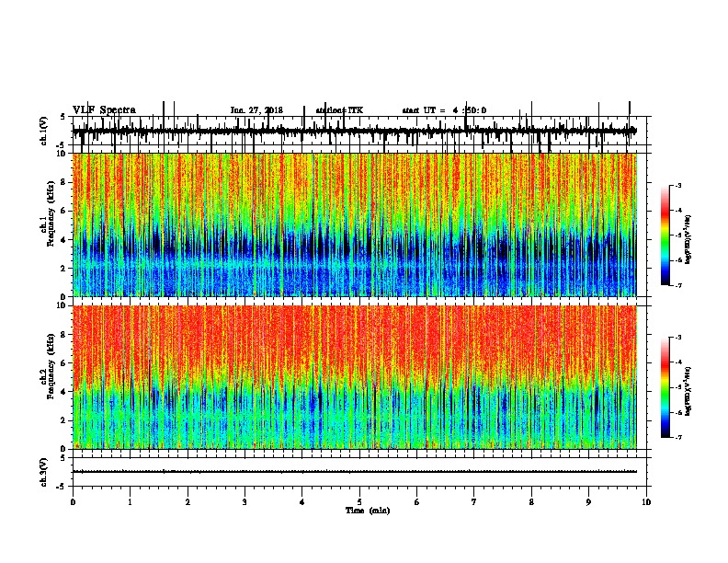The width and height of the screenshot is (728, 563).
Task: Click the "ch.1(V)" axis label
Action: click(x=44, y=131)
